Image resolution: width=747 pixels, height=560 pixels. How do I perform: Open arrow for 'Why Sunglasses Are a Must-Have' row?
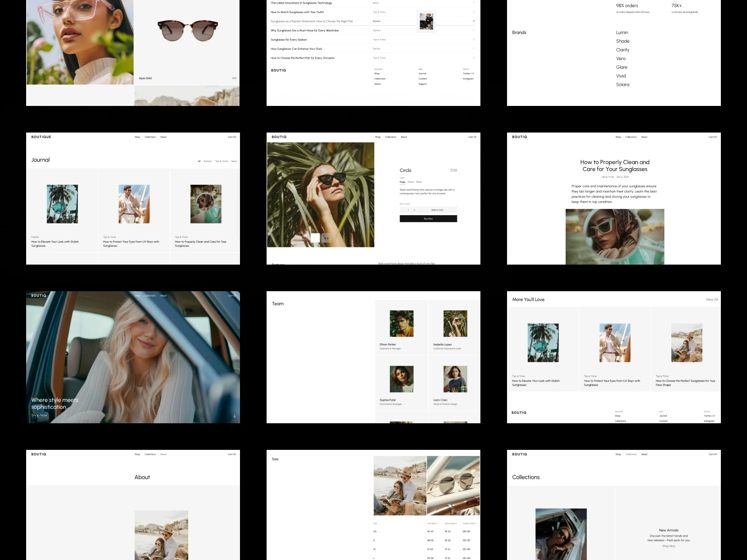point(473,30)
